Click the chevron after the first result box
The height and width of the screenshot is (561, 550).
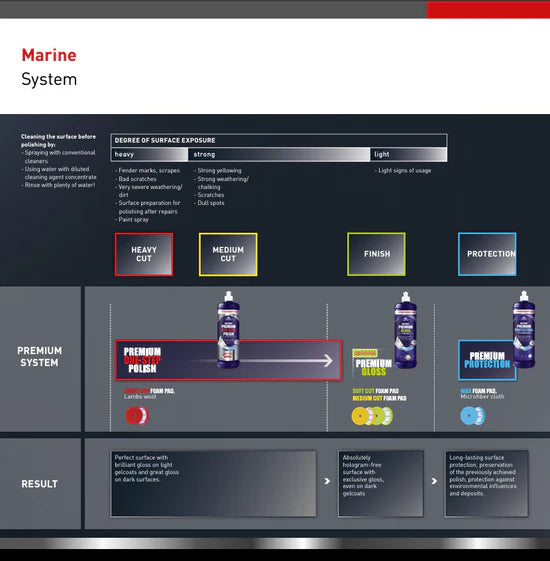(327, 481)
